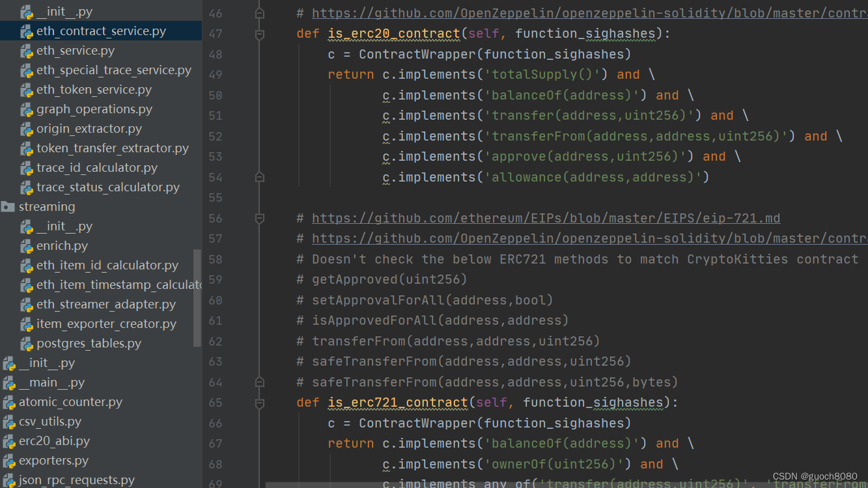Select __main__.py file name
Image resolution: width=868 pixels, height=488 pixels.
(51, 383)
